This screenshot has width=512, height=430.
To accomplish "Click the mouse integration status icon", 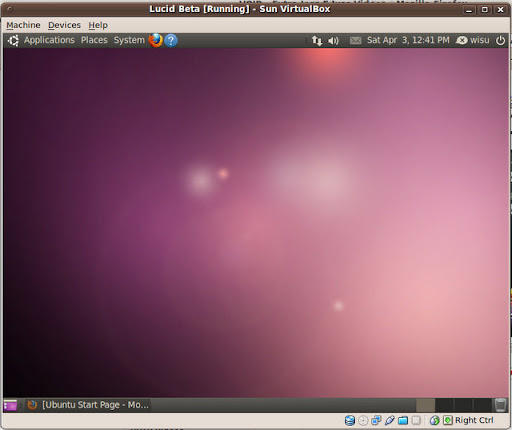I will [434, 420].
